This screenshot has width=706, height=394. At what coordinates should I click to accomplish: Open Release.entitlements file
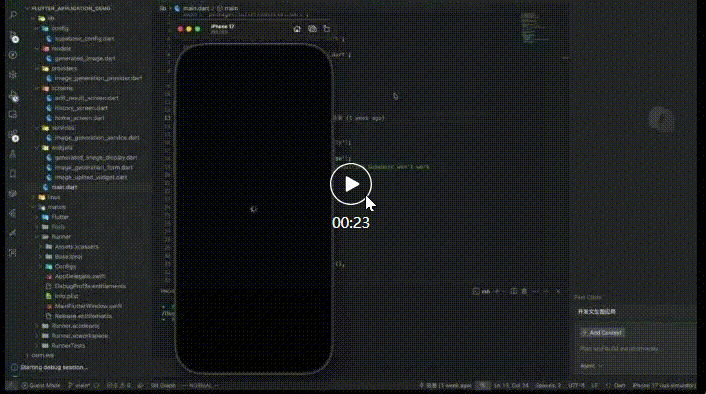pos(83,316)
